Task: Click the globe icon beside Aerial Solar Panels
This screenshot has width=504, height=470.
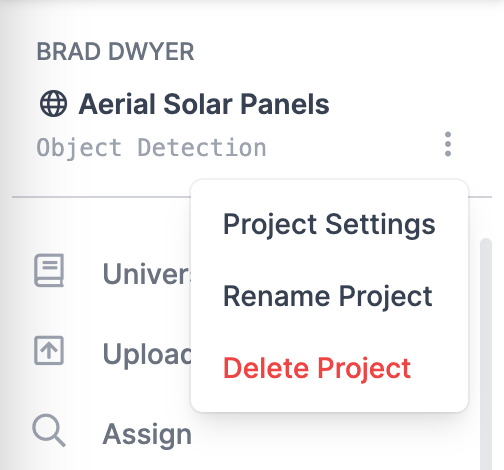Action: (53, 104)
